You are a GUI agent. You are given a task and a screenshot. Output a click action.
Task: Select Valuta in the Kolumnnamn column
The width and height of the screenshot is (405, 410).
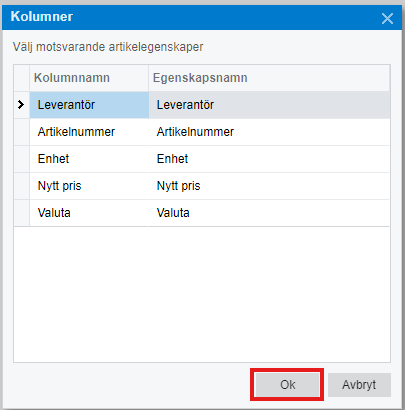coord(89,213)
